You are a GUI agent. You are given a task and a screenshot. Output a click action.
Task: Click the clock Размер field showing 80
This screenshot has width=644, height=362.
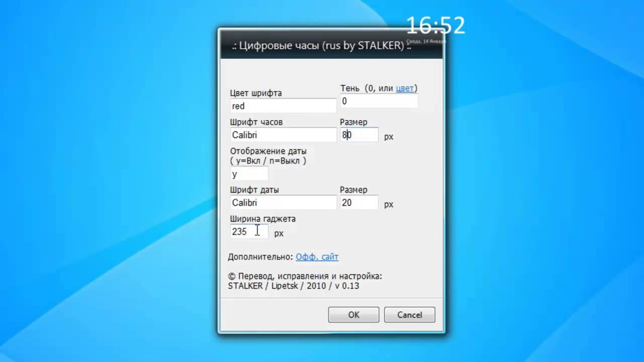point(359,135)
